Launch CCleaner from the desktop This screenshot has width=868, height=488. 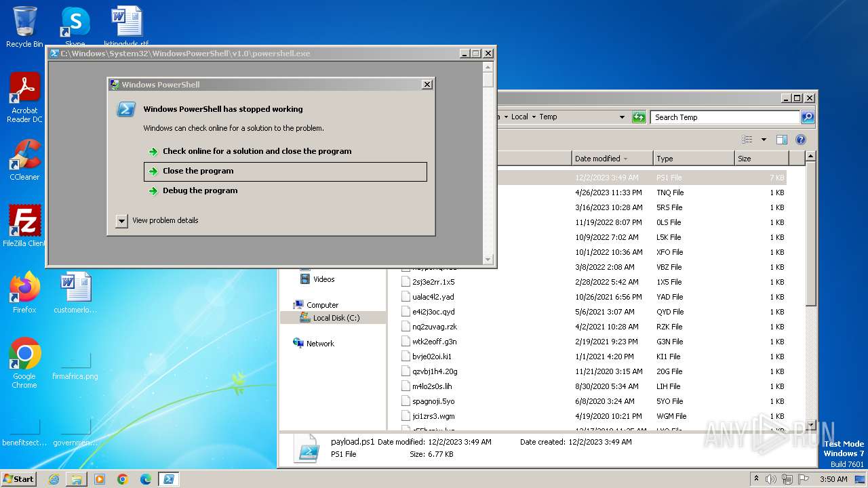point(24,160)
